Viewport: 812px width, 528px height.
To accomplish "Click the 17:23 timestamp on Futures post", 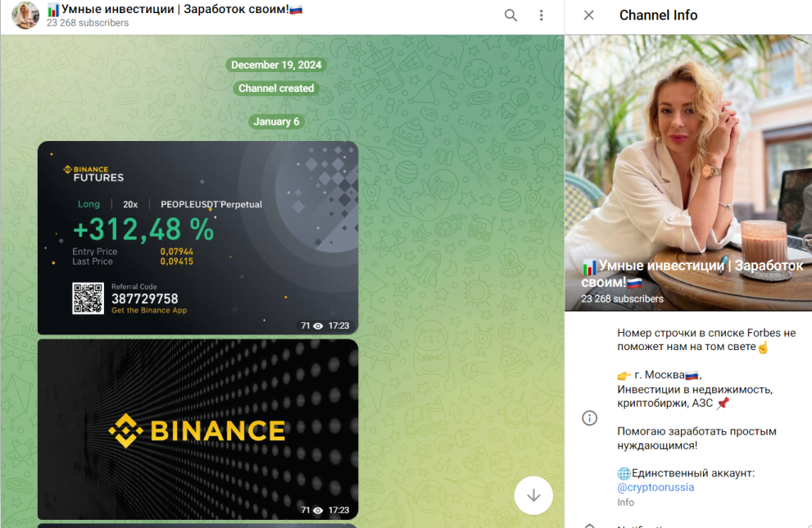I will click(338, 326).
